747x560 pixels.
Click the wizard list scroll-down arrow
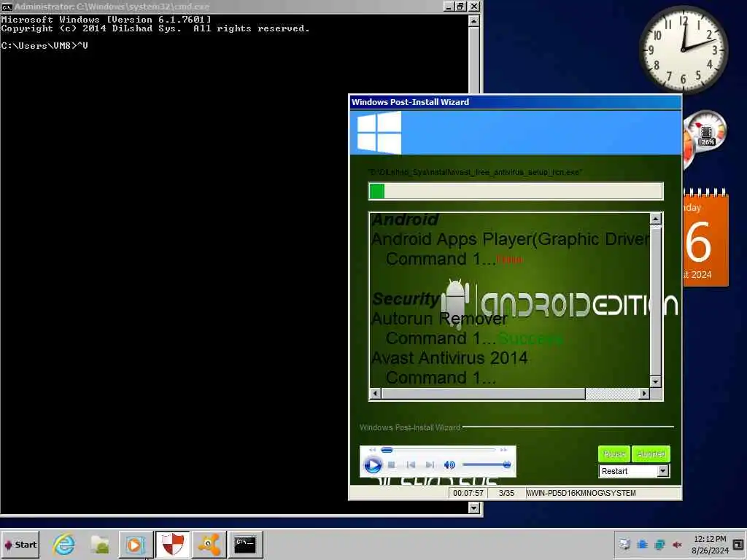(656, 382)
